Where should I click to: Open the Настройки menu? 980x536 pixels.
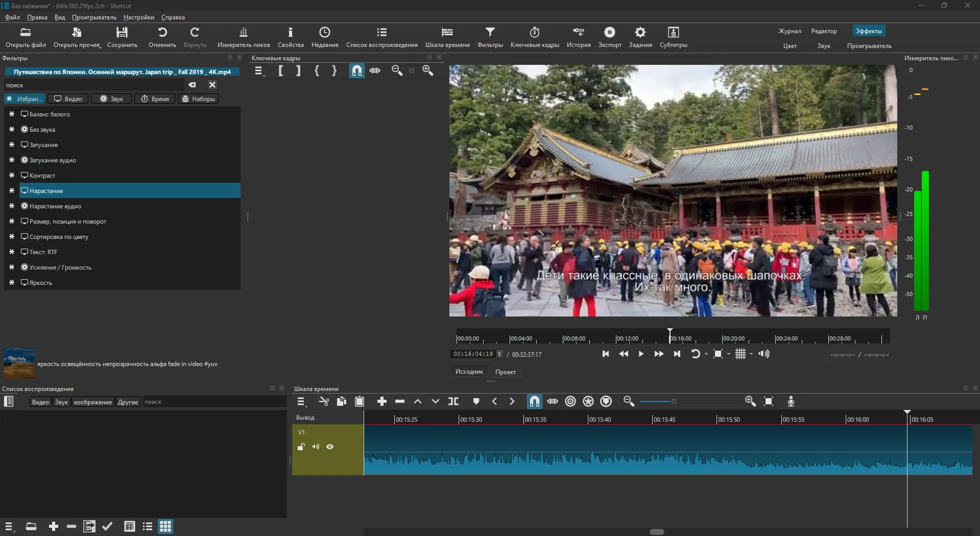click(139, 17)
